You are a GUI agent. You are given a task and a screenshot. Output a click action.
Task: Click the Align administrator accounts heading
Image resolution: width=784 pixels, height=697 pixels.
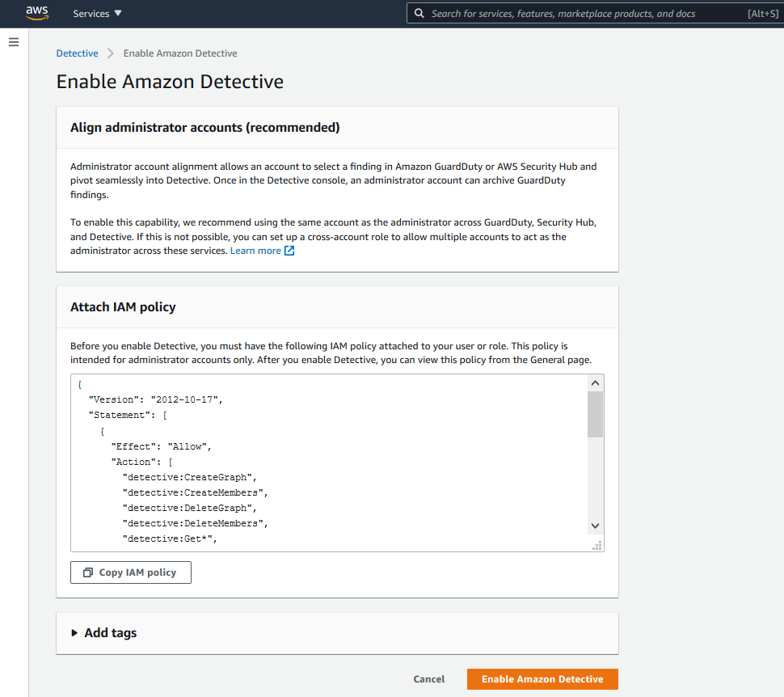[205, 128]
